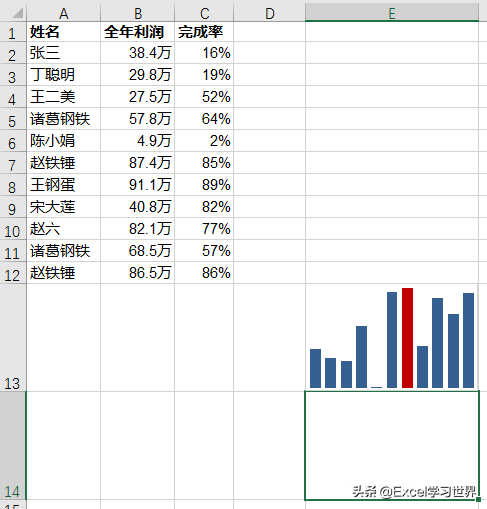Click completion rate cell 2%
This screenshot has height=509, width=487.
(x=204, y=141)
